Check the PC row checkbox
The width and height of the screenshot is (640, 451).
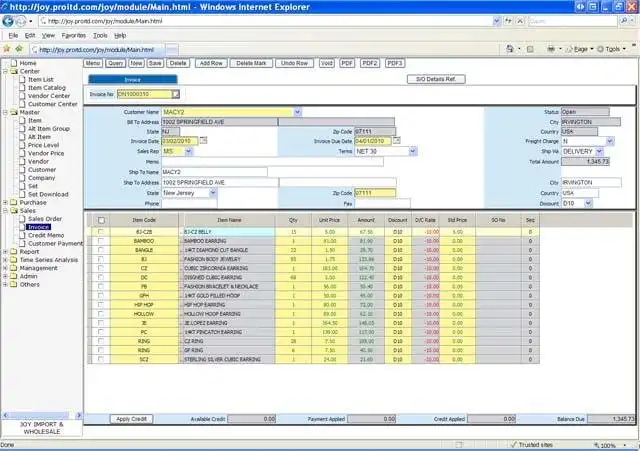tap(100, 332)
